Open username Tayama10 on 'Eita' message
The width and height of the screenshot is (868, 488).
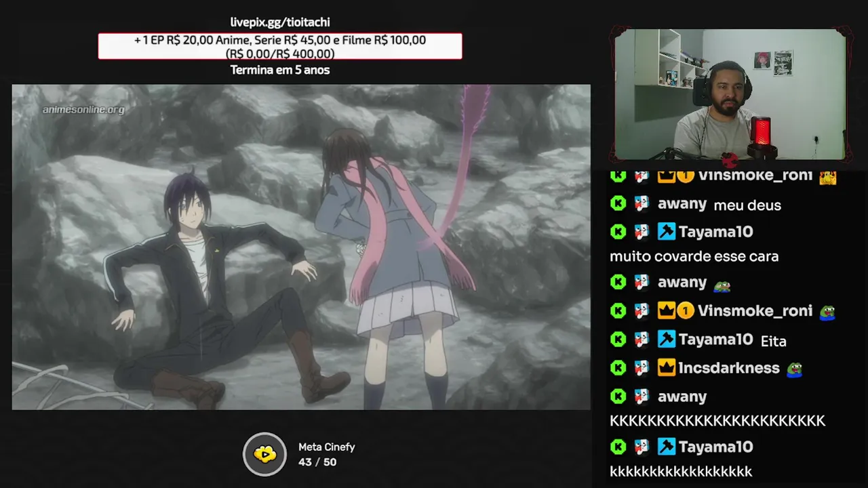pyautogui.click(x=715, y=339)
